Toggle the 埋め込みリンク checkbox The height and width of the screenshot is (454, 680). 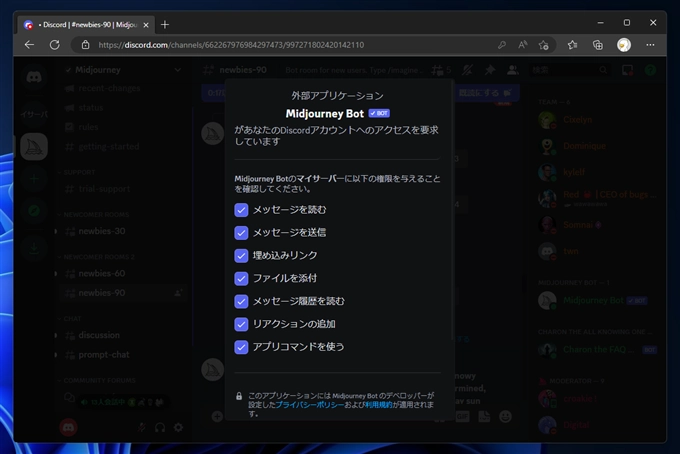tap(241, 255)
